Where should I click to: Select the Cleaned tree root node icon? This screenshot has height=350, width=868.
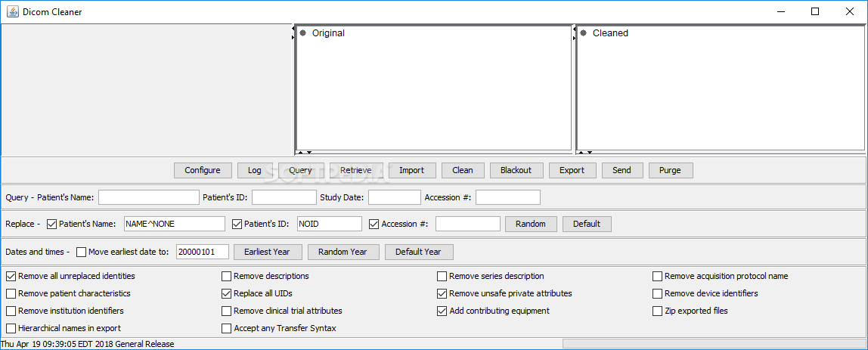[x=584, y=33]
